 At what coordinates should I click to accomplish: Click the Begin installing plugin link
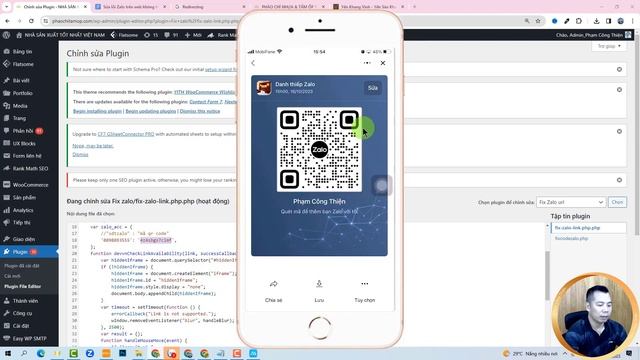click(98, 111)
